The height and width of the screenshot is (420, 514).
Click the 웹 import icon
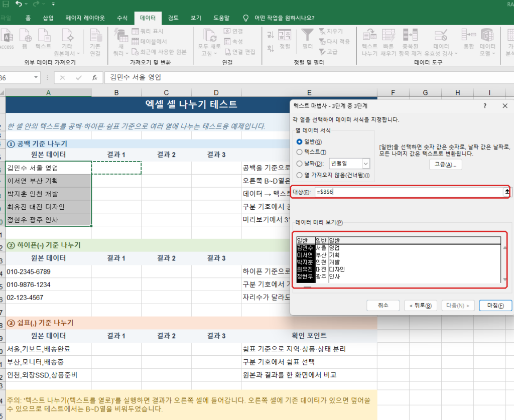25,39
